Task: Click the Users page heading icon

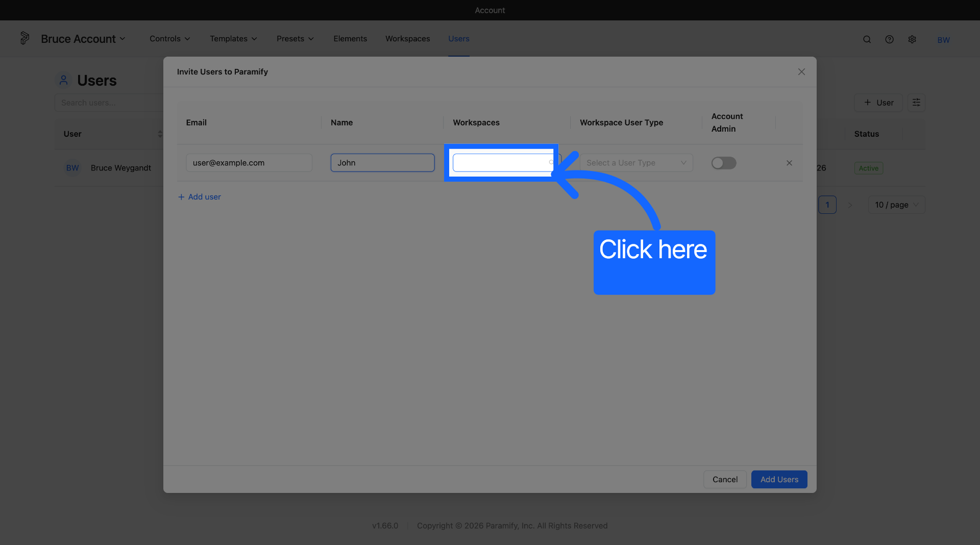Action: click(63, 80)
